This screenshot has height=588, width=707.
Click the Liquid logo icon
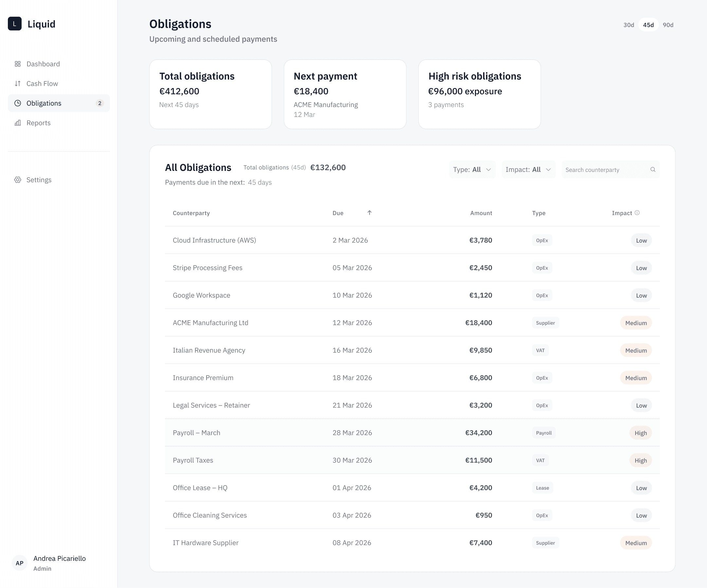pyautogui.click(x=14, y=24)
